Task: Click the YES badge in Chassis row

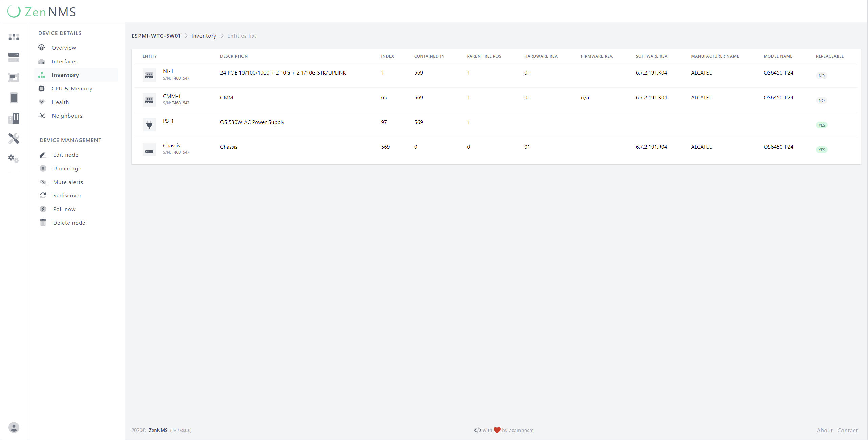Action: (x=822, y=150)
